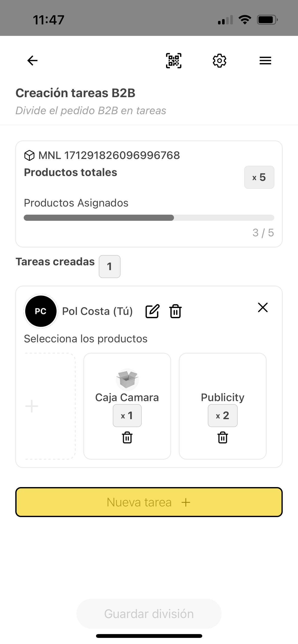Open the hamburger menu
The image size is (298, 644).
265,61
